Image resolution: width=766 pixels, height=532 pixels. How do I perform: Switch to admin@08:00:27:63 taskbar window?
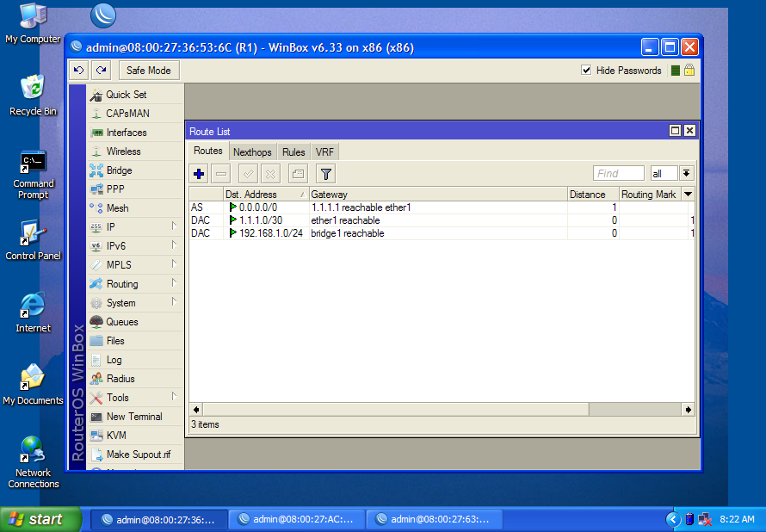pyautogui.click(x=435, y=519)
